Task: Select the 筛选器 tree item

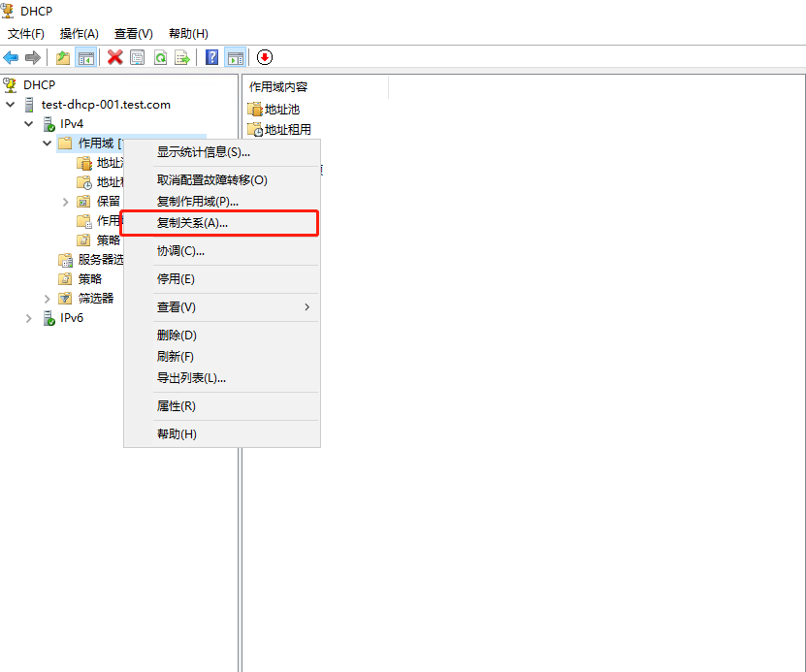Action: (96, 298)
